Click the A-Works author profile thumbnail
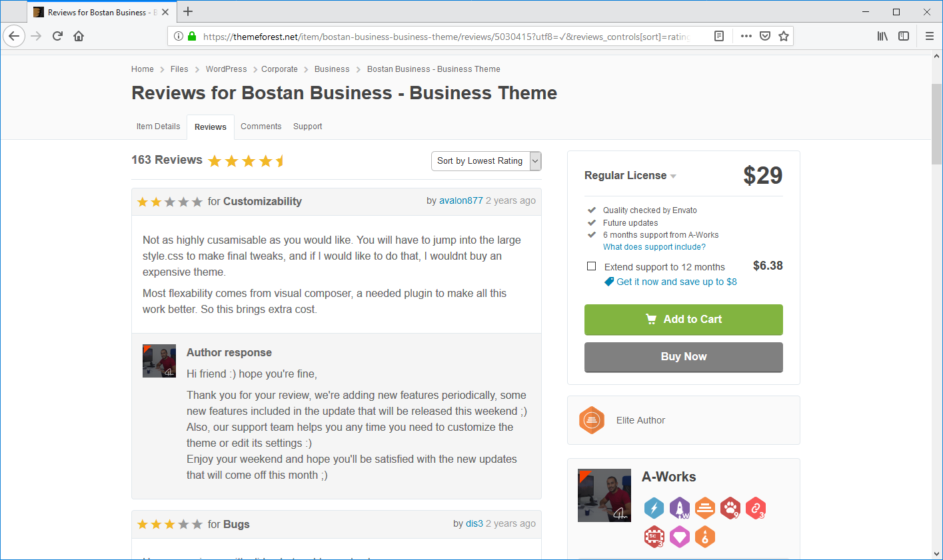The width and height of the screenshot is (943, 560). 604,495
